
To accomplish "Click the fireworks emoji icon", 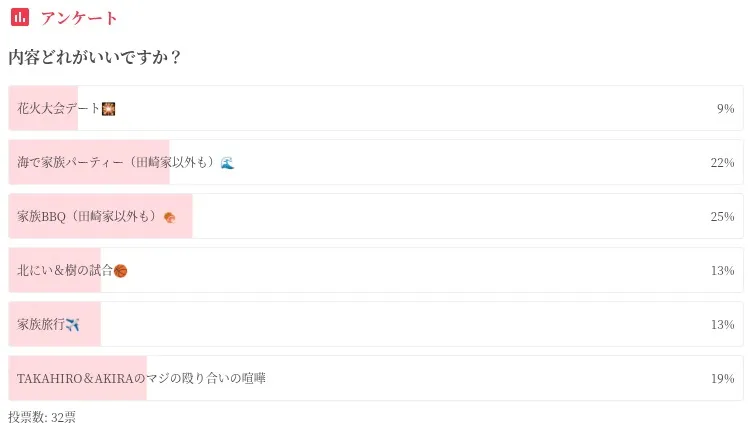I will (109, 109).
